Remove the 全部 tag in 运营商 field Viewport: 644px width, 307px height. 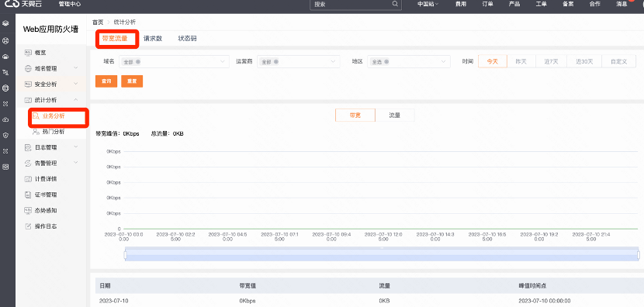tap(276, 61)
